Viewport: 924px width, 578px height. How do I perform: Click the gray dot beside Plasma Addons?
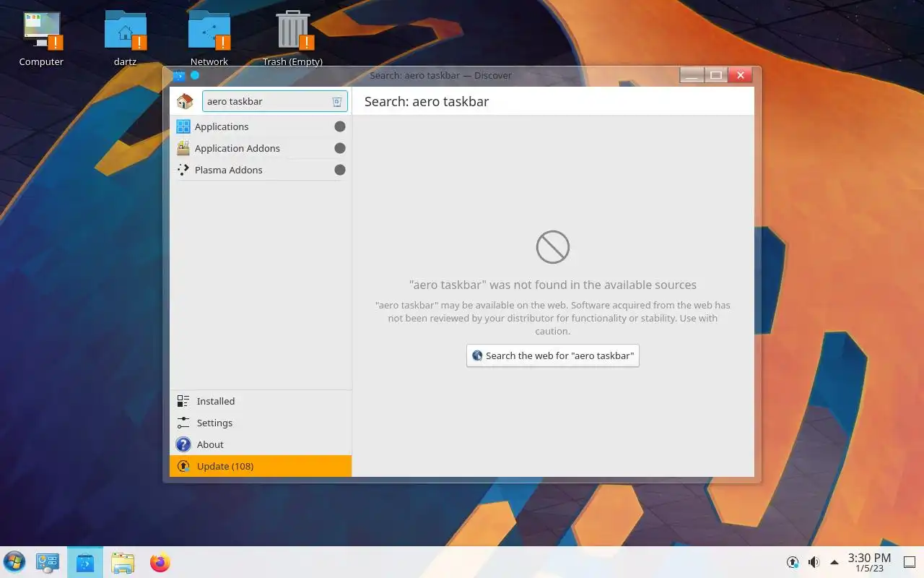(340, 170)
